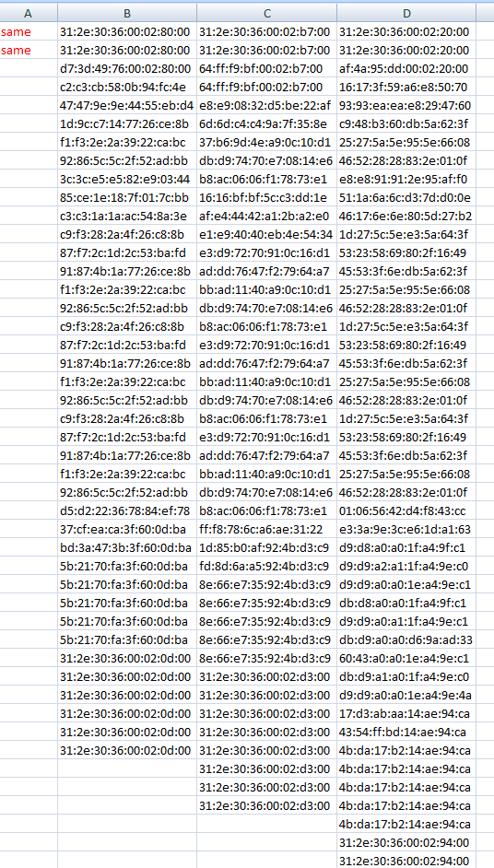Screen dimensions: 494x868
Task: Click the first red 'same' cell
Action: tap(29, 32)
